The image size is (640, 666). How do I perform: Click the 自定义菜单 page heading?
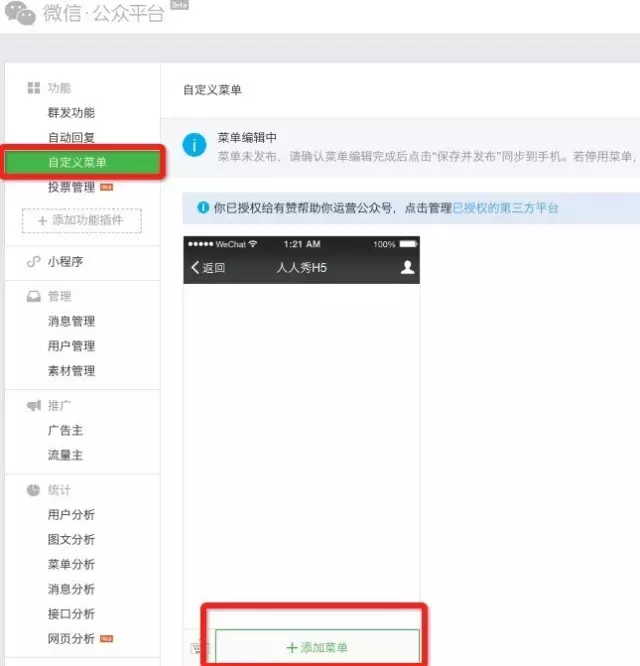[212, 90]
